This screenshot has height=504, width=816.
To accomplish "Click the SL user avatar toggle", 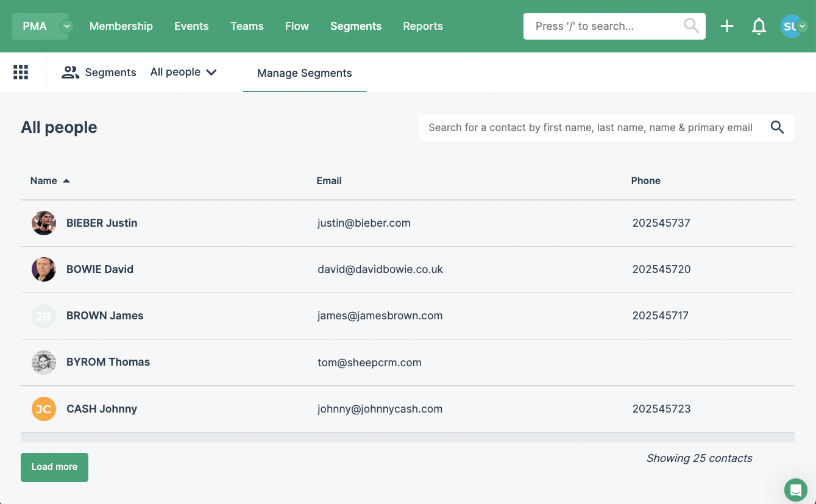I will tap(790, 26).
